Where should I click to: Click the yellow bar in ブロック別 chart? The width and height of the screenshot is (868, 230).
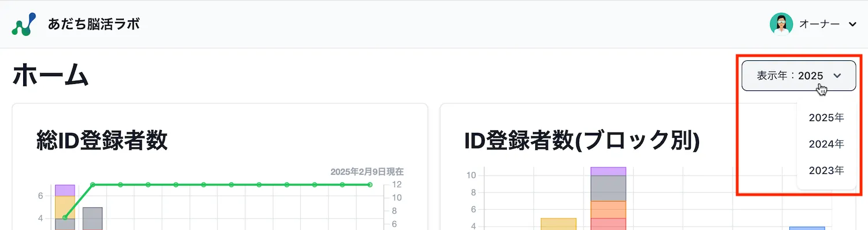(558, 224)
